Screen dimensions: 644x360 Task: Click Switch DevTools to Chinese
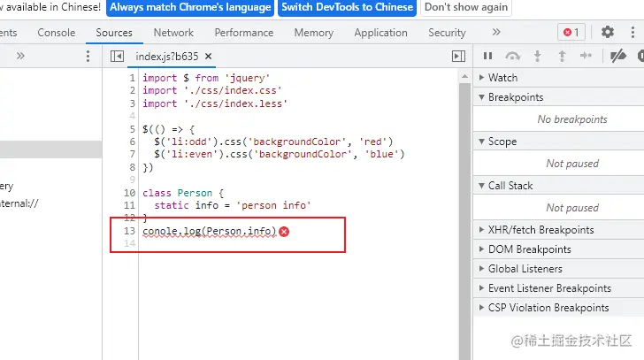[x=347, y=7]
